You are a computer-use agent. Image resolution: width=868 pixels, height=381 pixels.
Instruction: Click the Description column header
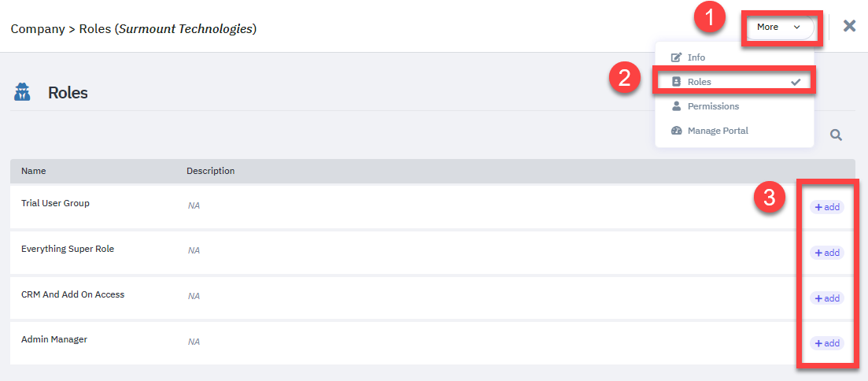(x=210, y=171)
